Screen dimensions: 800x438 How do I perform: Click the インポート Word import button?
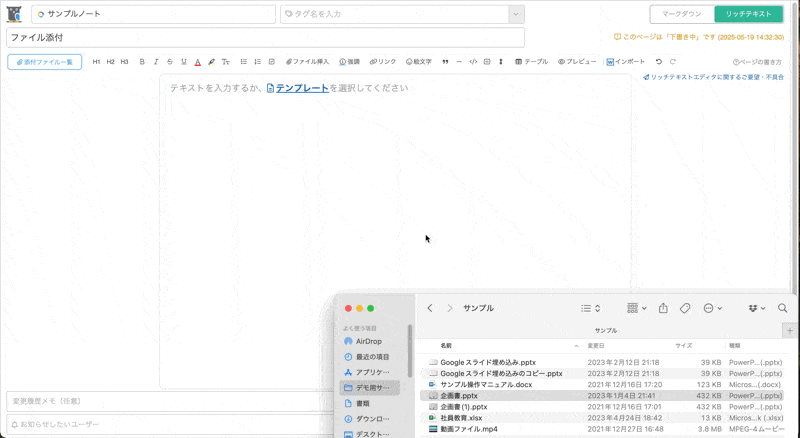[626, 62]
